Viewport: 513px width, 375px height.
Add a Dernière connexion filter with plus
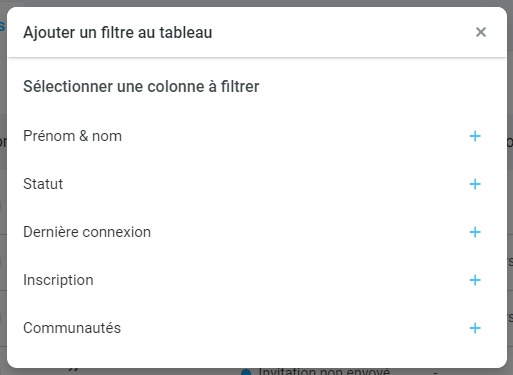pyautogui.click(x=475, y=232)
